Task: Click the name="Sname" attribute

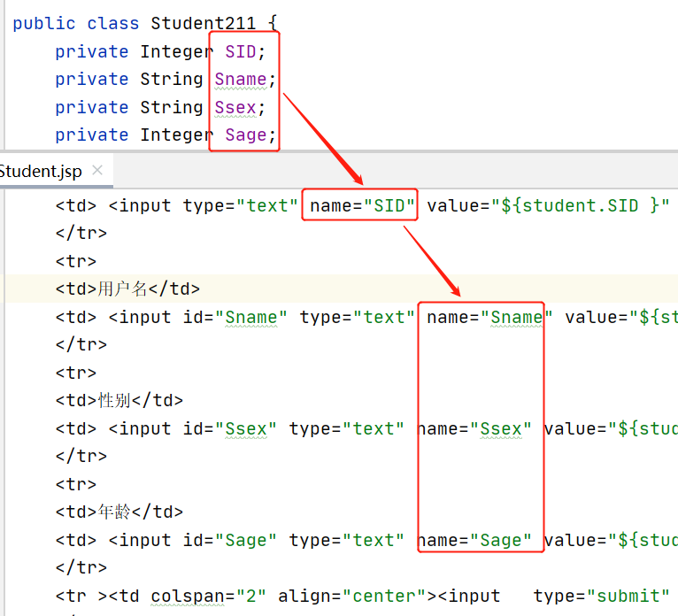Action: (x=489, y=318)
